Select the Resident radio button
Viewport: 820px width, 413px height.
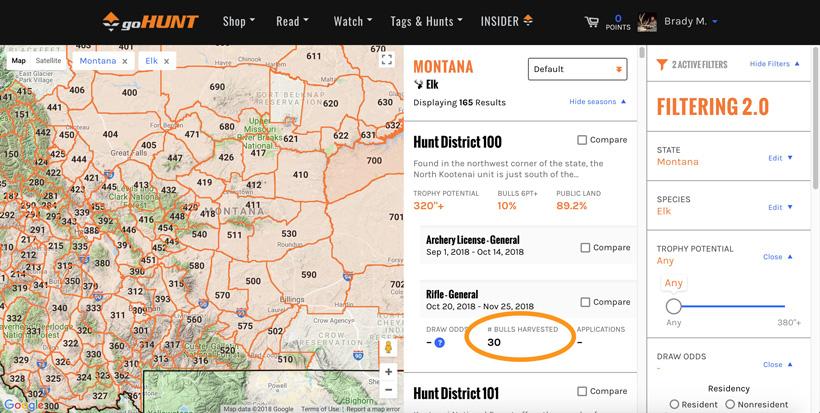(x=674, y=403)
